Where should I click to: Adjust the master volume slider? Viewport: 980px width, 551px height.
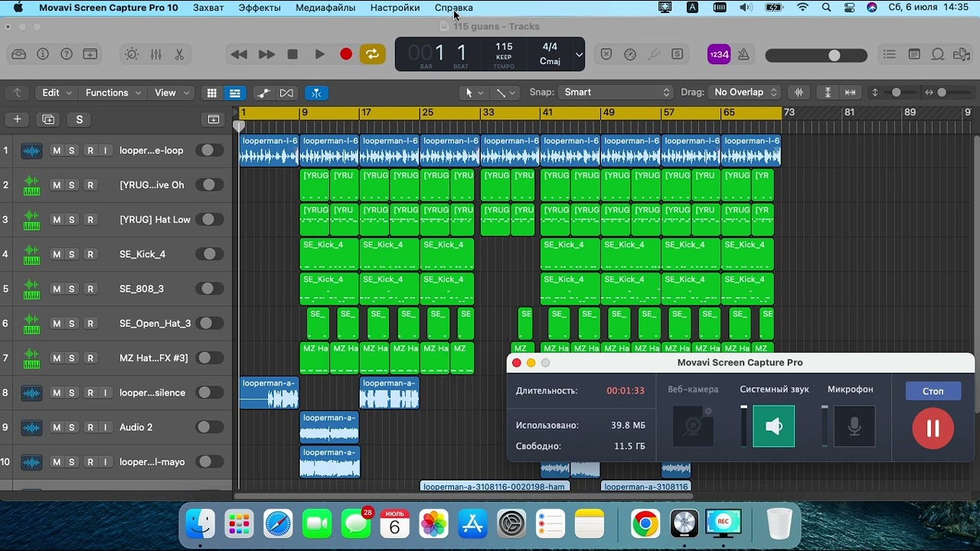816,55
